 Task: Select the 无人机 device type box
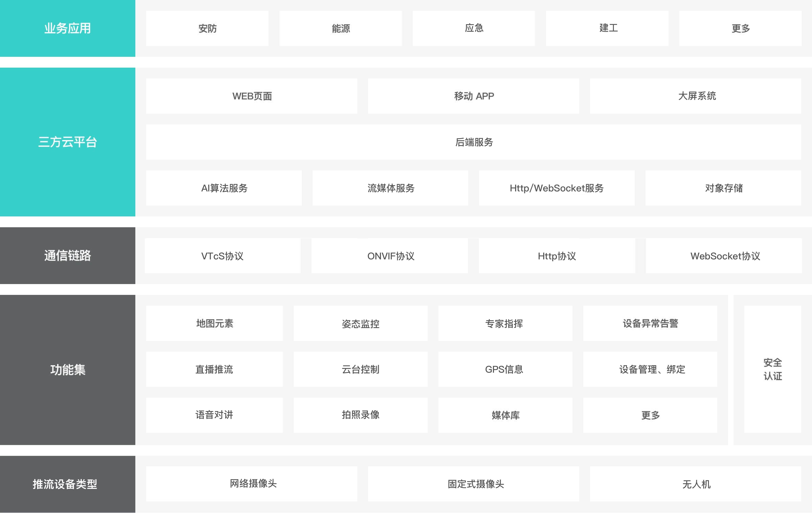(x=695, y=484)
